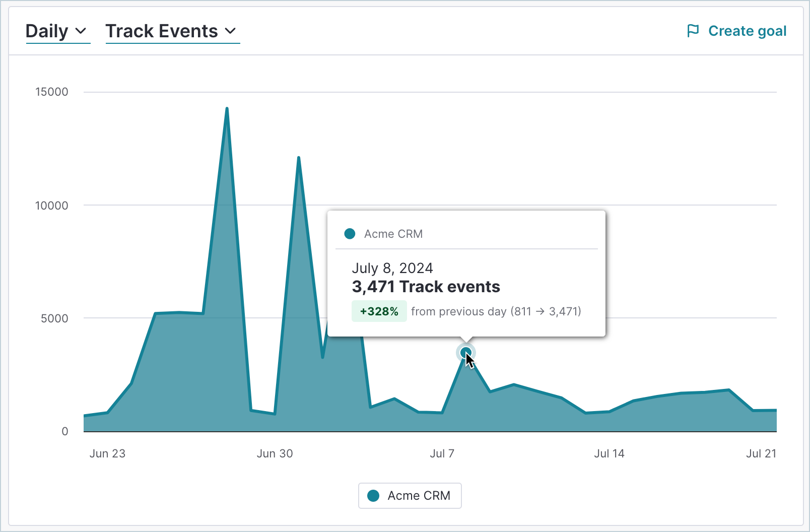Image resolution: width=810 pixels, height=532 pixels.
Task: Click the Create goal link
Action: coord(747,31)
